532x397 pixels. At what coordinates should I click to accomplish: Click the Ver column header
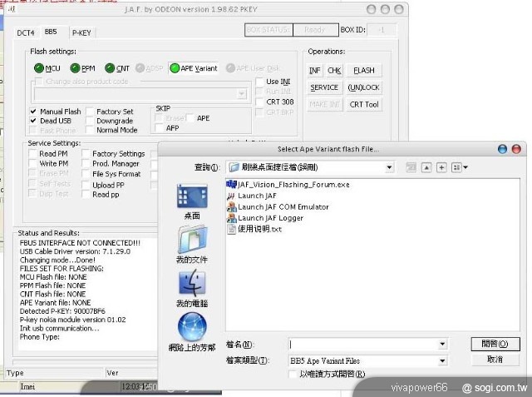(131, 373)
